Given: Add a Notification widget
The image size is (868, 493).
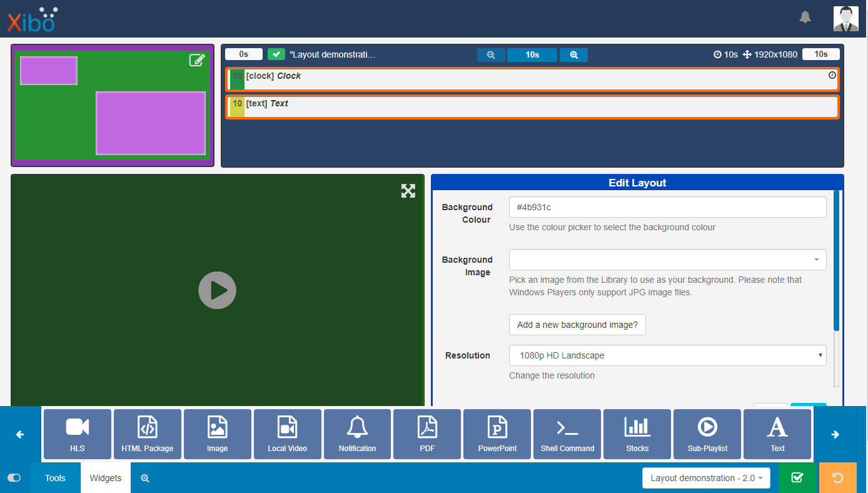Looking at the screenshot, I should (x=357, y=434).
